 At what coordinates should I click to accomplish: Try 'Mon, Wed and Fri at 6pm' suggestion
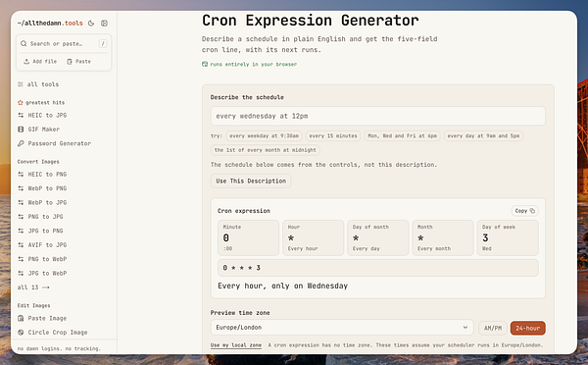pos(403,136)
